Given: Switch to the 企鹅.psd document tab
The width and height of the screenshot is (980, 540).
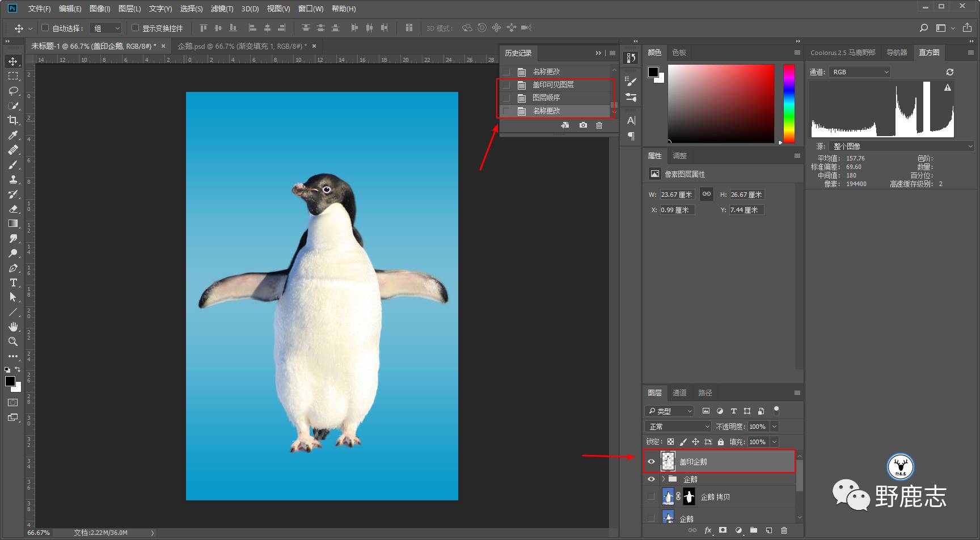Looking at the screenshot, I should point(242,46).
